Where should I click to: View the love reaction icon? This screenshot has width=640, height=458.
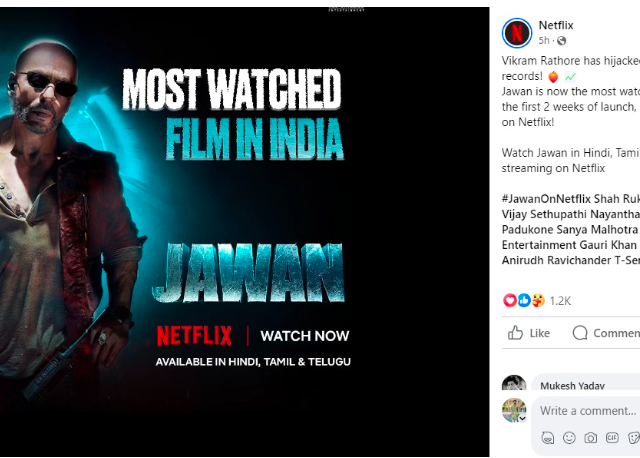click(x=510, y=300)
